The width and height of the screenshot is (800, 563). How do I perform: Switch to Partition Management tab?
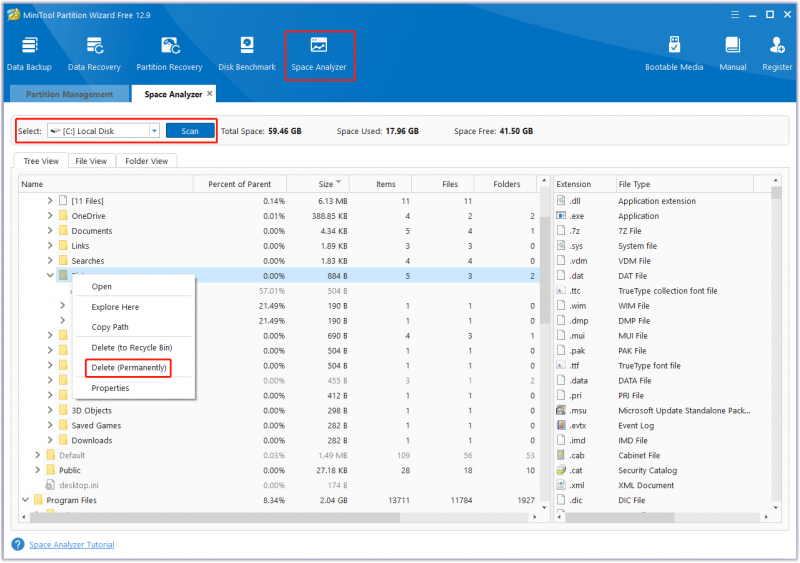point(69,94)
